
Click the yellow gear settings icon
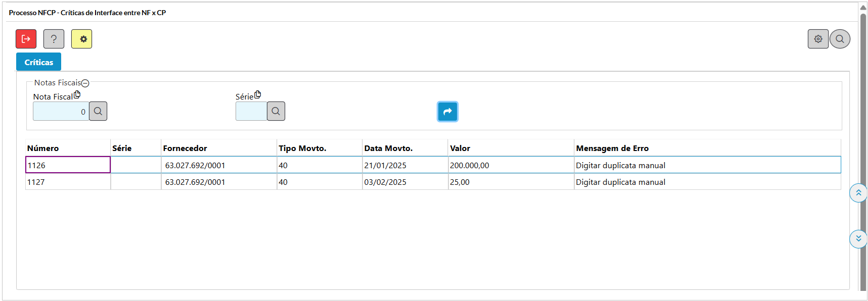(81, 39)
